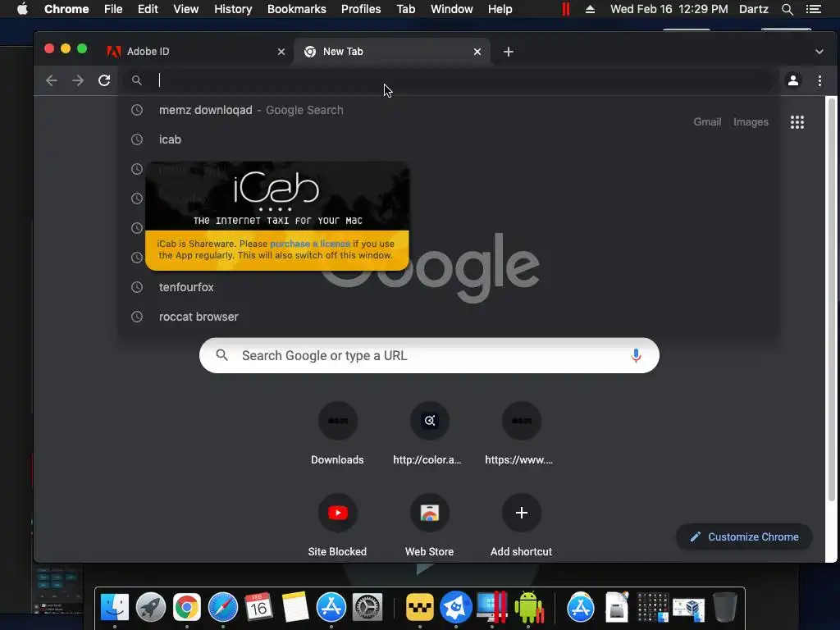Expand the tab search chevron
Image resolution: width=840 pixels, height=630 pixels.
click(819, 52)
